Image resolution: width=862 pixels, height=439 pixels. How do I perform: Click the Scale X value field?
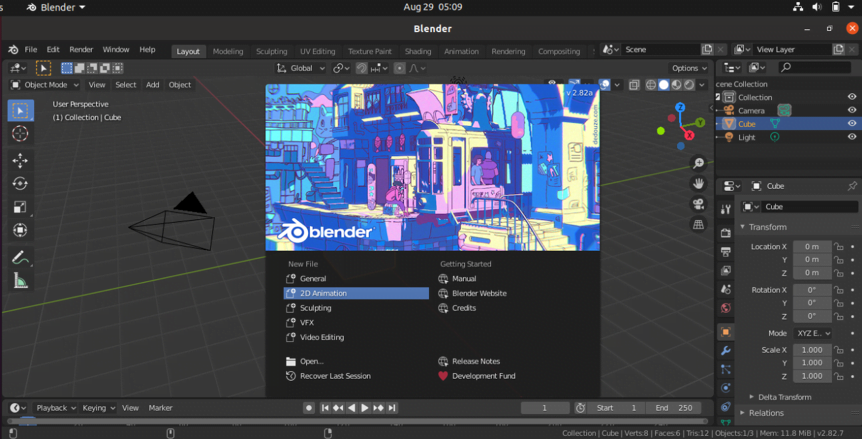pos(812,350)
